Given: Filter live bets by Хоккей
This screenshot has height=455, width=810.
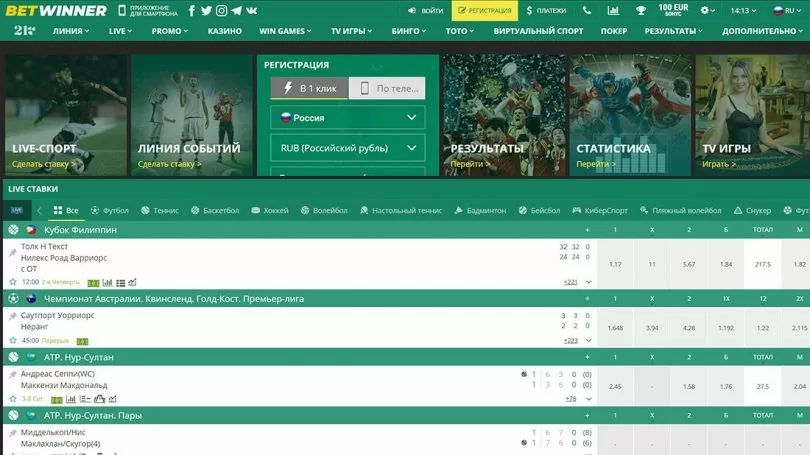Looking at the screenshot, I should point(270,210).
